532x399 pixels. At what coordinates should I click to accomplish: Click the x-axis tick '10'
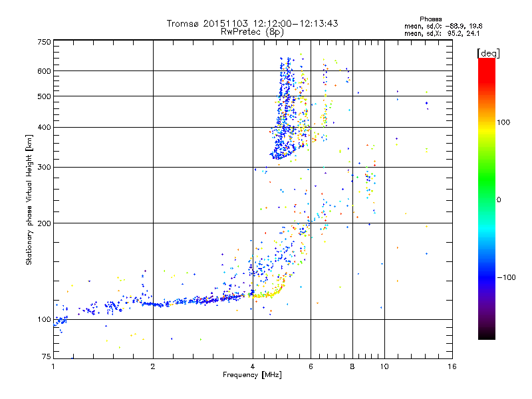(384, 366)
